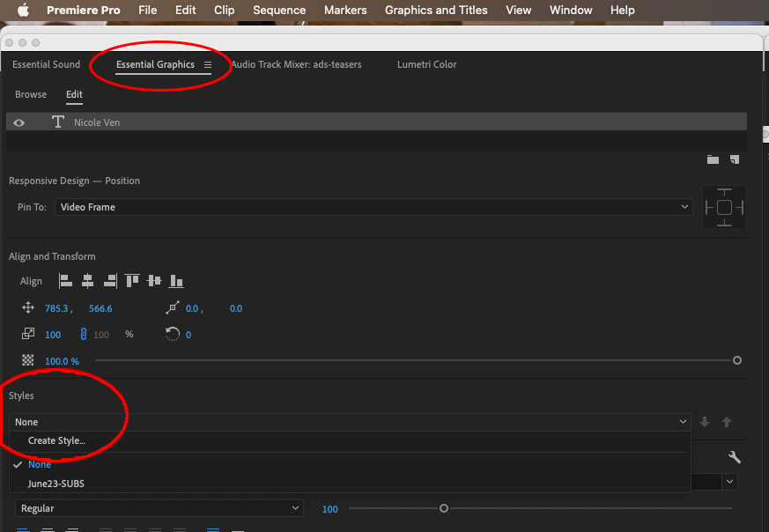Open the Graphics and Titles menu
This screenshot has height=532, width=769.
pyautogui.click(x=436, y=10)
